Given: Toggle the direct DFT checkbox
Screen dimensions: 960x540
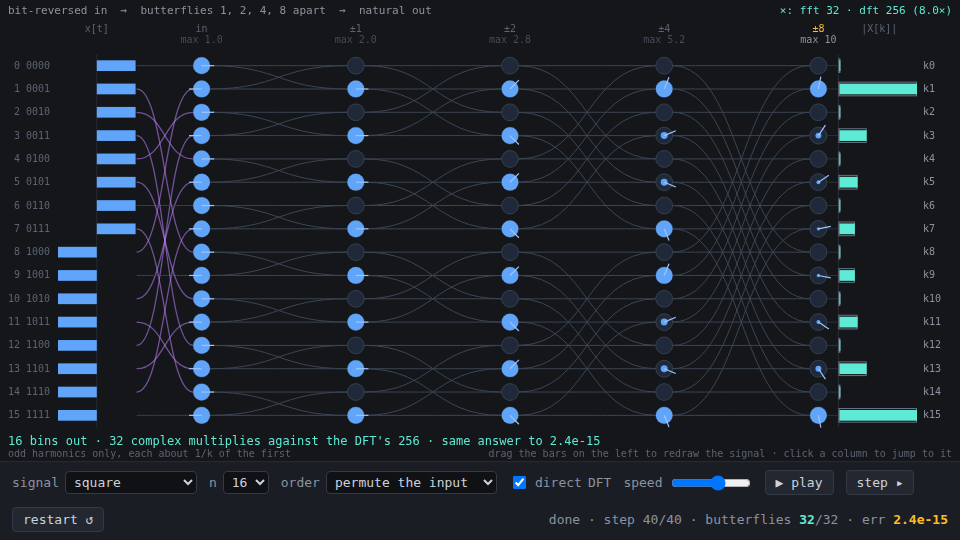Looking at the screenshot, I should 519,482.
